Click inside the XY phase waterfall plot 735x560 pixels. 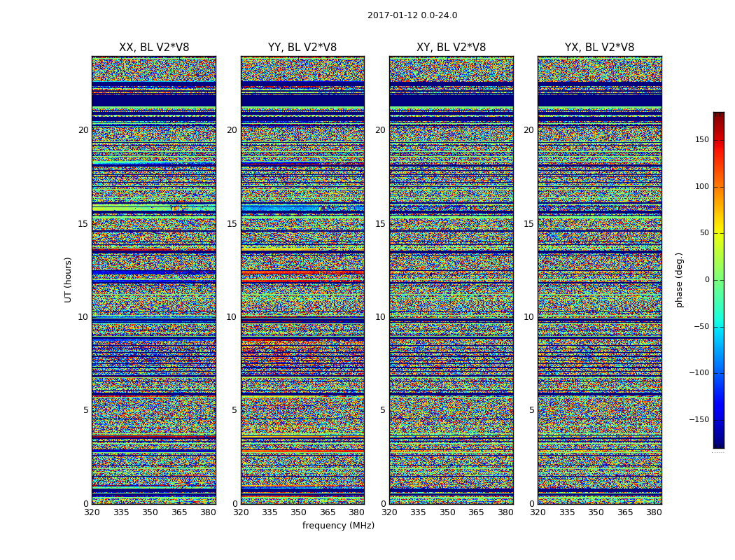[451, 280]
